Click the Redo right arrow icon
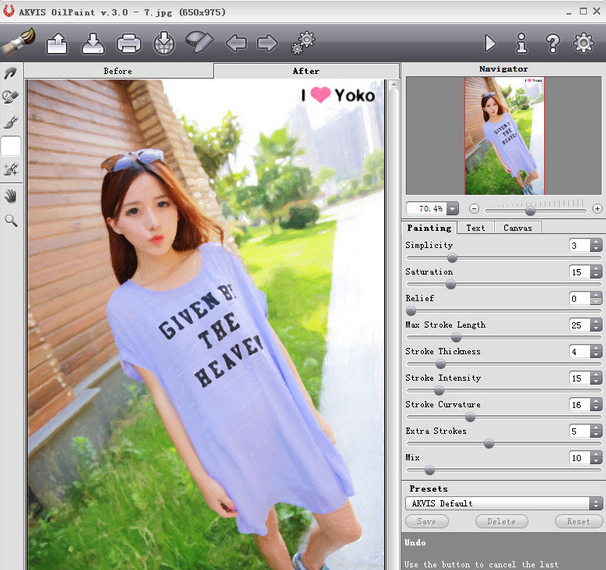 point(267,43)
